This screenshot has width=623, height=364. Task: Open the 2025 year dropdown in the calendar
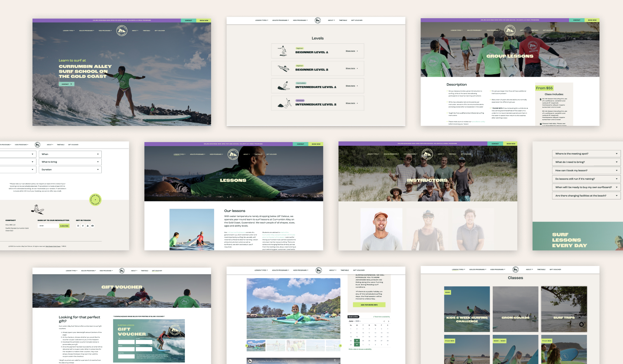(358, 321)
